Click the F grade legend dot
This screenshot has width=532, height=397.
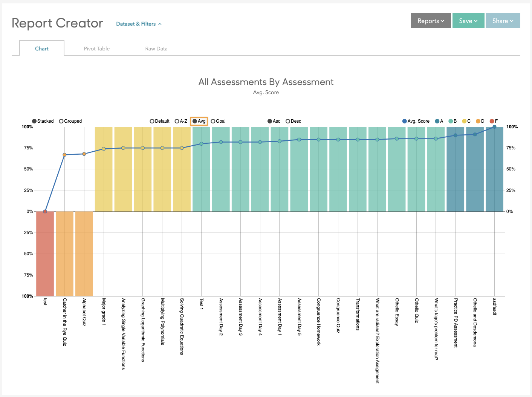tap(492, 121)
